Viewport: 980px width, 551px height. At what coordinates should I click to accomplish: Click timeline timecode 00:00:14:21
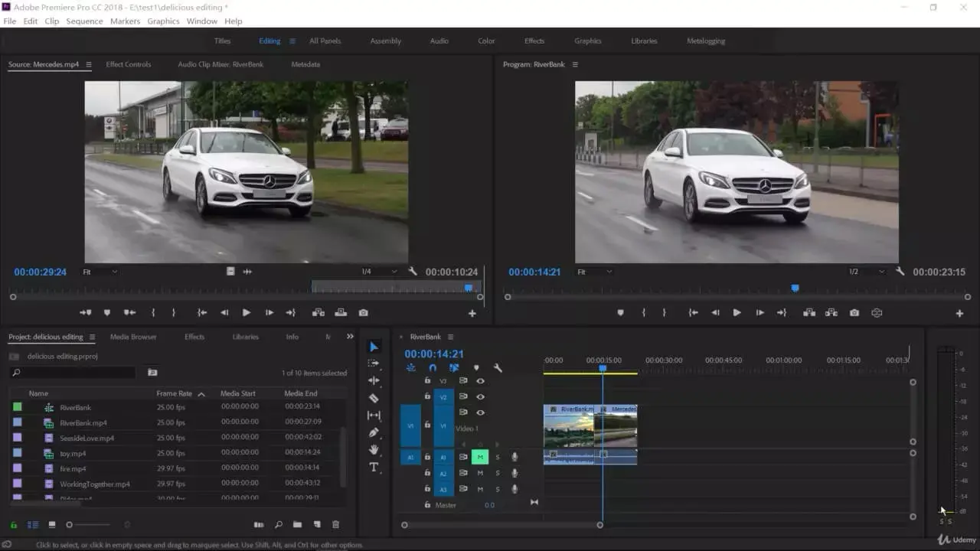click(x=434, y=354)
